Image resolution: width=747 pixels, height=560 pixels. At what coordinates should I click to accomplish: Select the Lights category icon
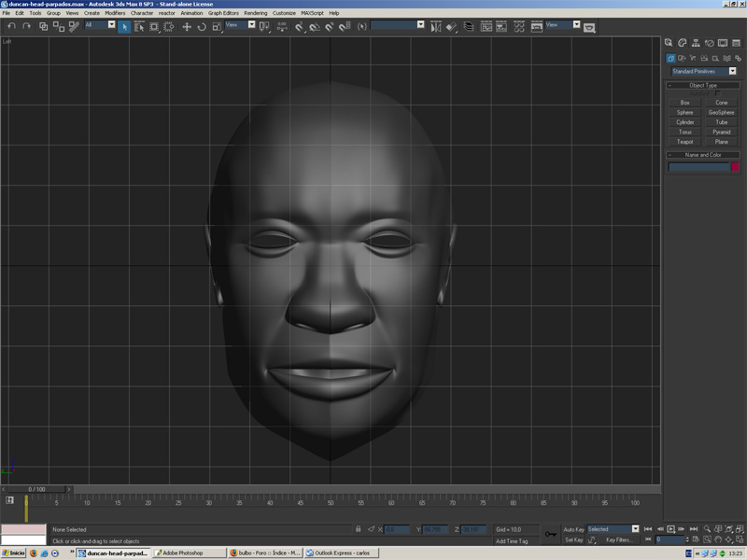pos(693,58)
